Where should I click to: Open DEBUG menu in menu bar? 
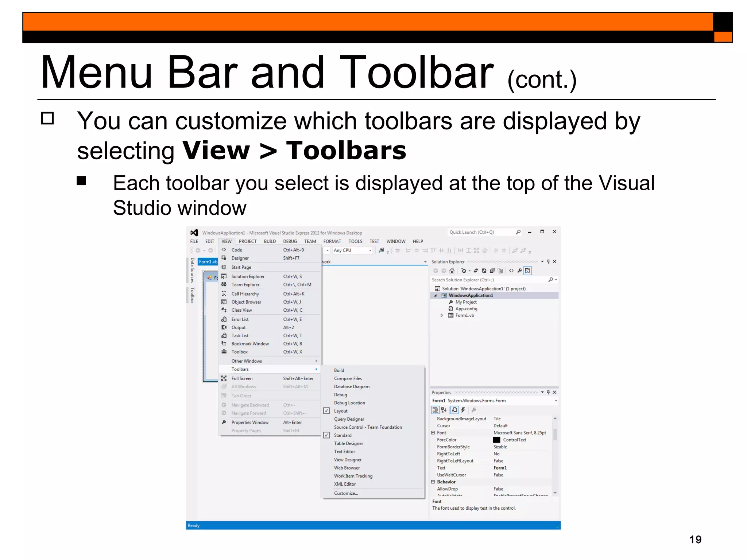click(290, 241)
